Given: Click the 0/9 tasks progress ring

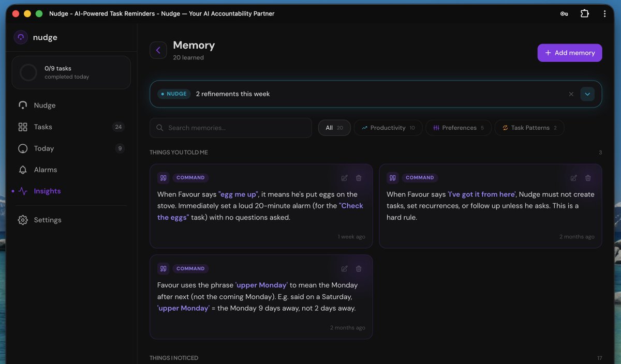Looking at the screenshot, I should [x=28, y=72].
